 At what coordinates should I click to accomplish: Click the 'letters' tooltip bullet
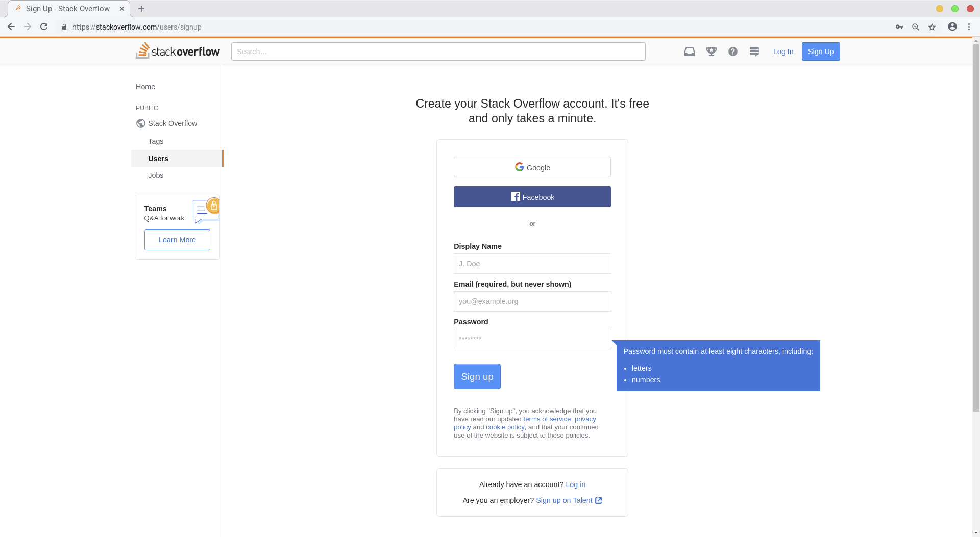click(x=642, y=368)
